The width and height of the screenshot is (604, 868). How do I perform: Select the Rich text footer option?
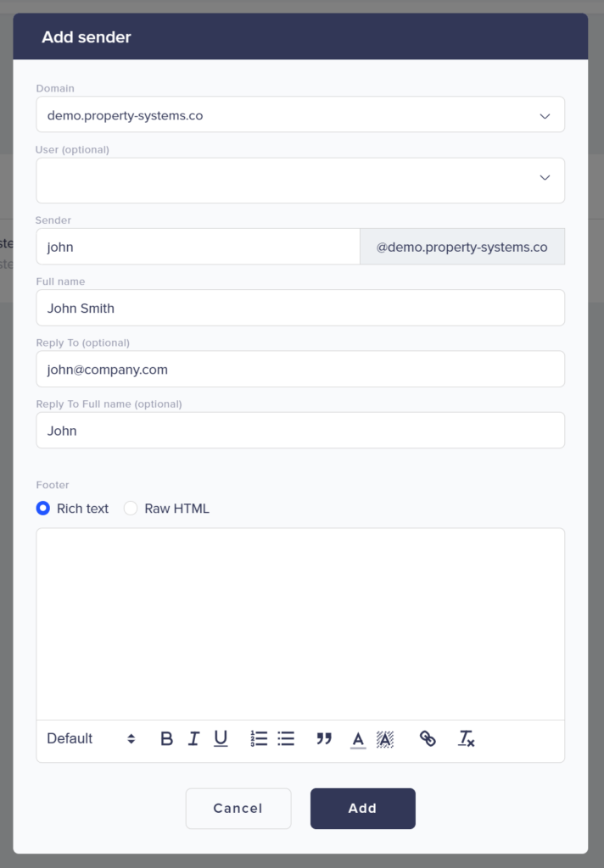coord(43,509)
